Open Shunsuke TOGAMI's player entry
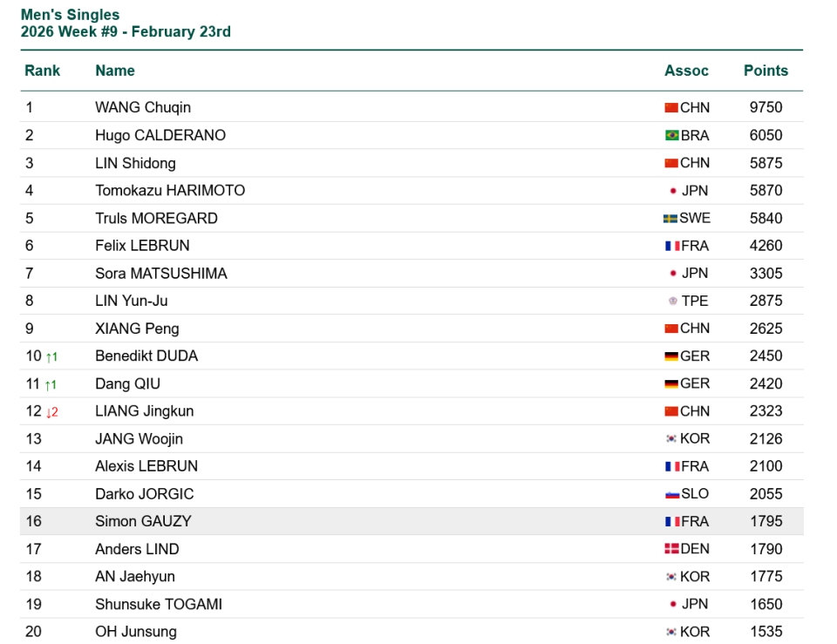This screenshot has height=644, width=837. (x=159, y=604)
